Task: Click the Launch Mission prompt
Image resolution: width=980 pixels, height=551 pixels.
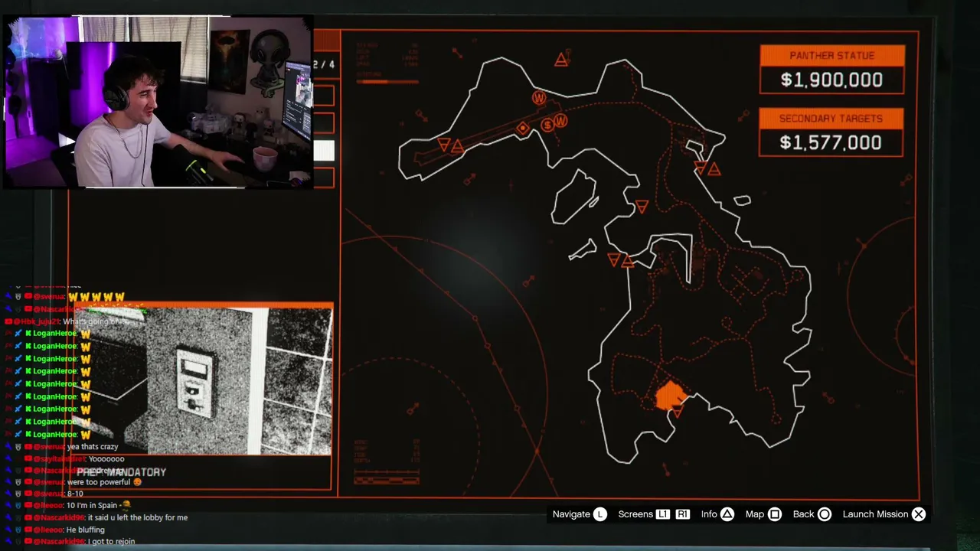Action: [x=875, y=514]
